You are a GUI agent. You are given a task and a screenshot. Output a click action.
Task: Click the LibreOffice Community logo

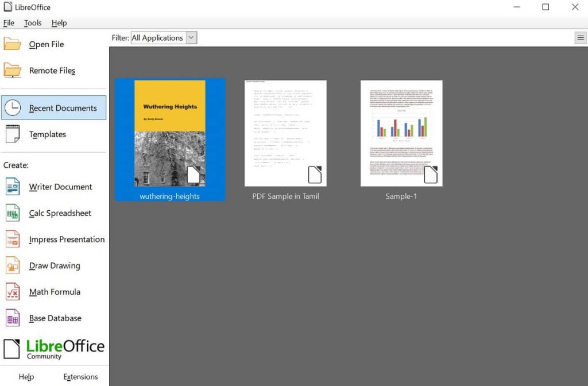click(54, 347)
